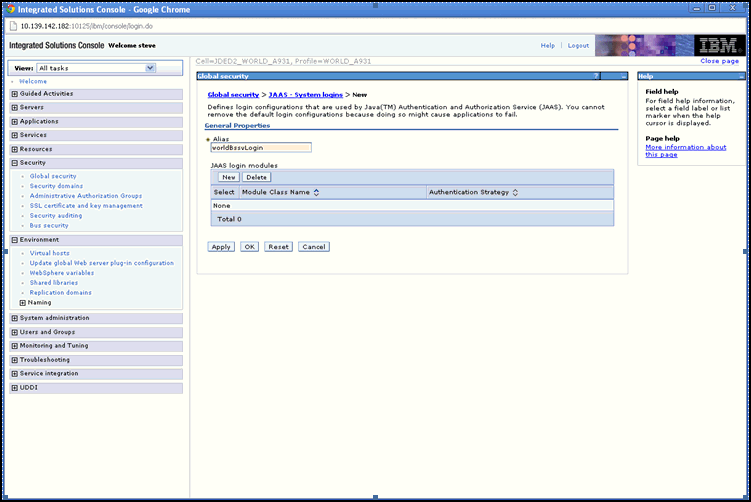751x502 pixels.
Task: Collapse the Security section
Action: click(x=14, y=163)
